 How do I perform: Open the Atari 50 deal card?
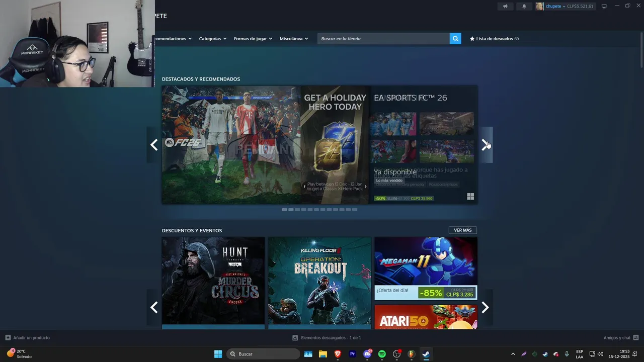pos(426,317)
